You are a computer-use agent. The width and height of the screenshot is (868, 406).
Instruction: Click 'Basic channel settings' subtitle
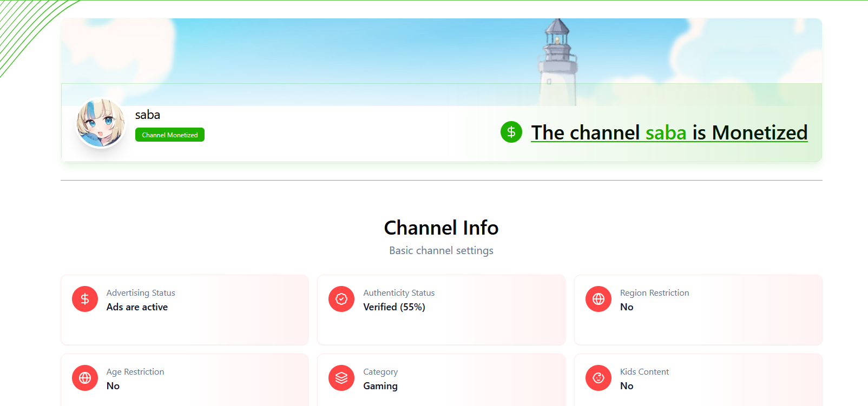[x=441, y=250]
